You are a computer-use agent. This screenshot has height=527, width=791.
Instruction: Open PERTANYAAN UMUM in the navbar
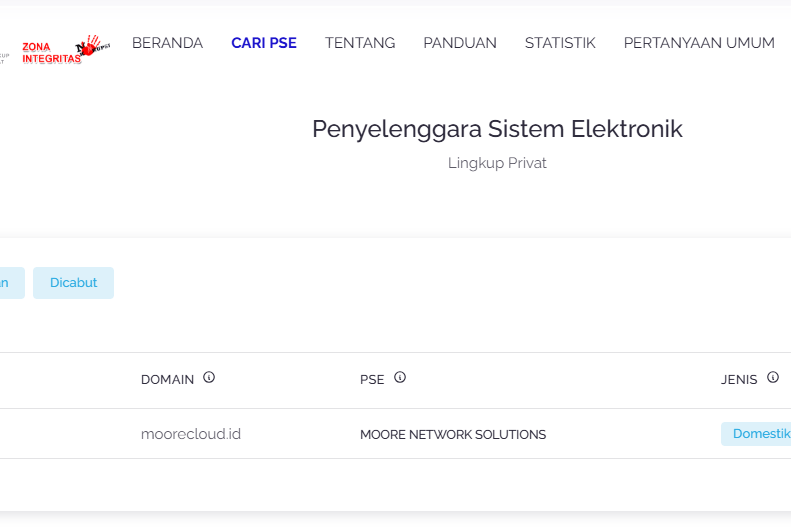click(699, 43)
